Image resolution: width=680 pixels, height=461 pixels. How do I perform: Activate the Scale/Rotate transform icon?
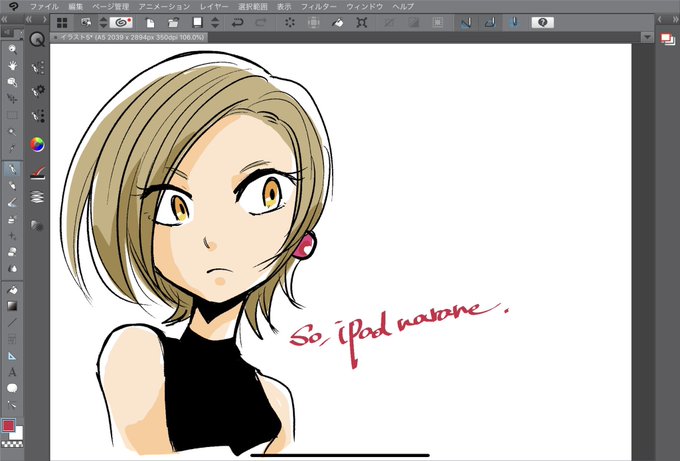click(x=362, y=23)
